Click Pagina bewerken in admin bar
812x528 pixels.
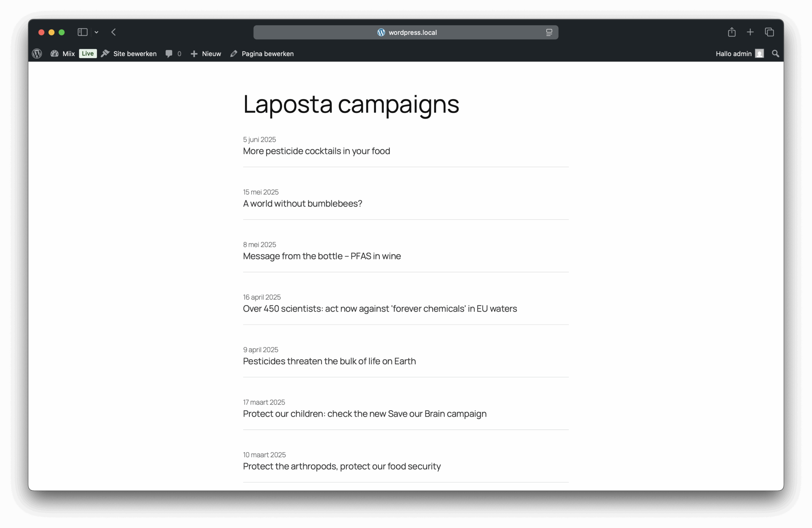pyautogui.click(x=262, y=54)
